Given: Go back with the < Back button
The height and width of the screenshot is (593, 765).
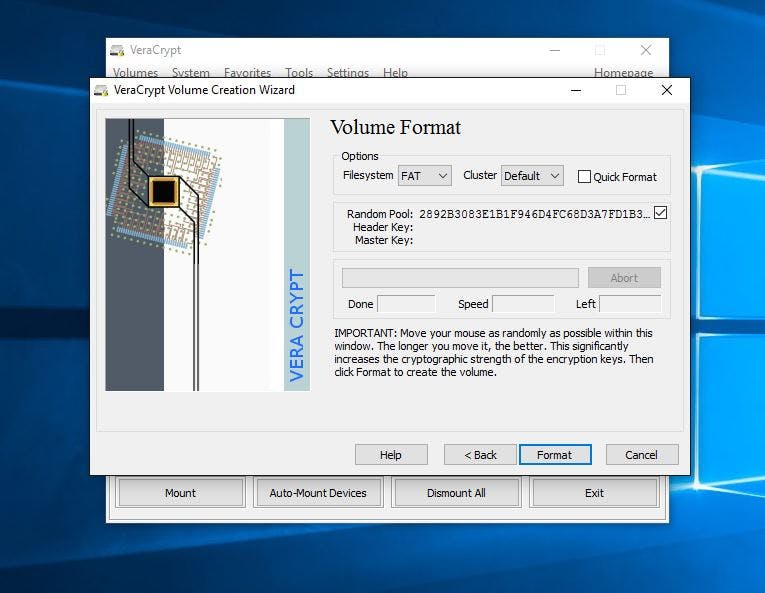Looking at the screenshot, I should click(x=480, y=455).
